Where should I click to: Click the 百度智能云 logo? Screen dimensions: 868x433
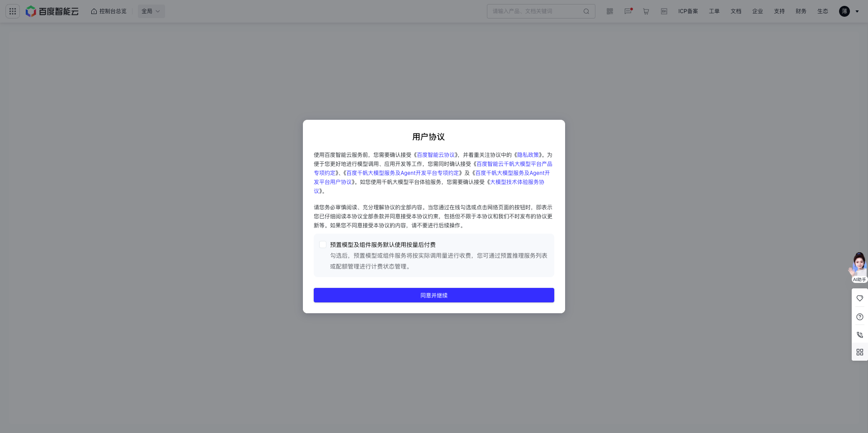coord(52,11)
